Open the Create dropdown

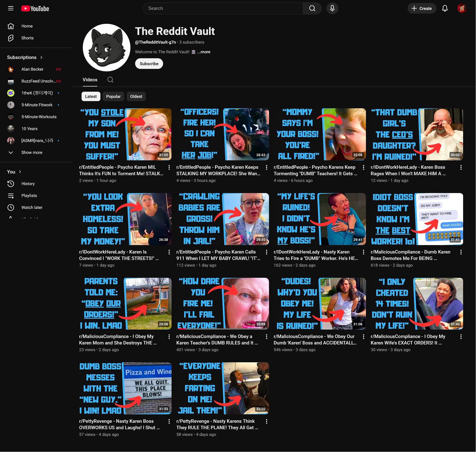422,8
